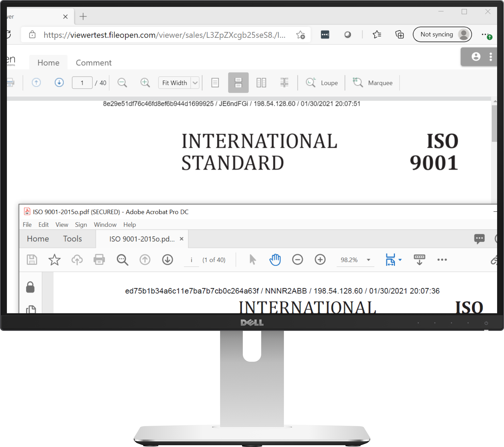Open the browser Collections icon

click(399, 34)
